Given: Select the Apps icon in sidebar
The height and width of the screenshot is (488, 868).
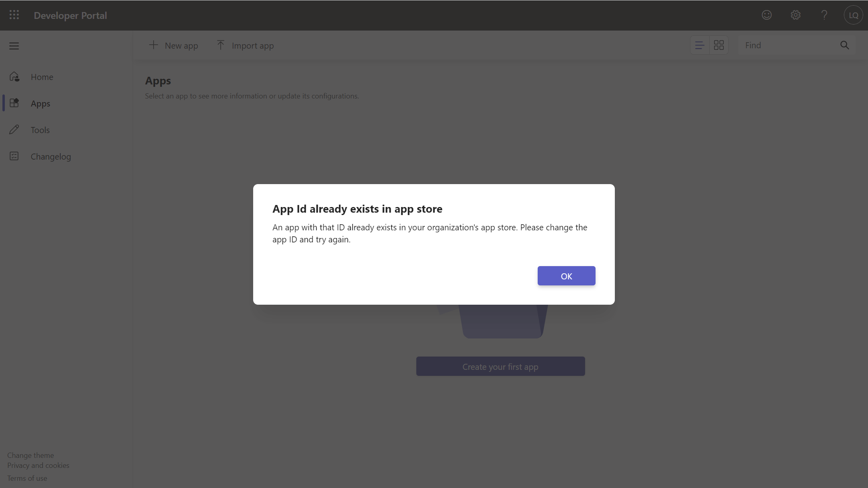Looking at the screenshot, I should (14, 103).
